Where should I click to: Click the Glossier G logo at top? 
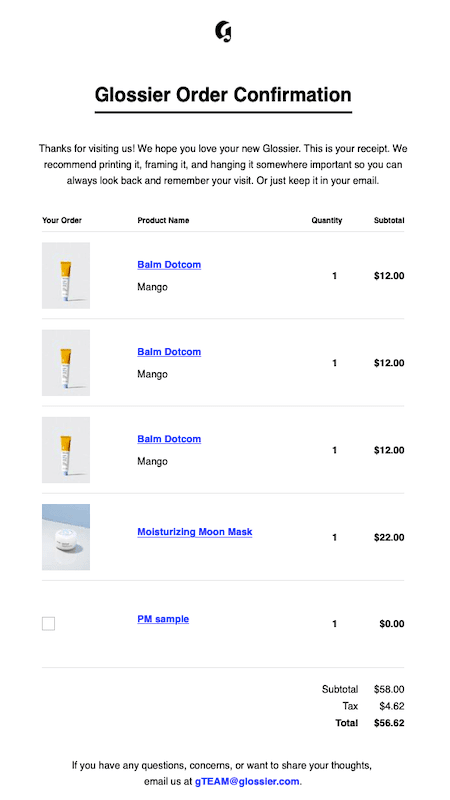coord(223,32)
